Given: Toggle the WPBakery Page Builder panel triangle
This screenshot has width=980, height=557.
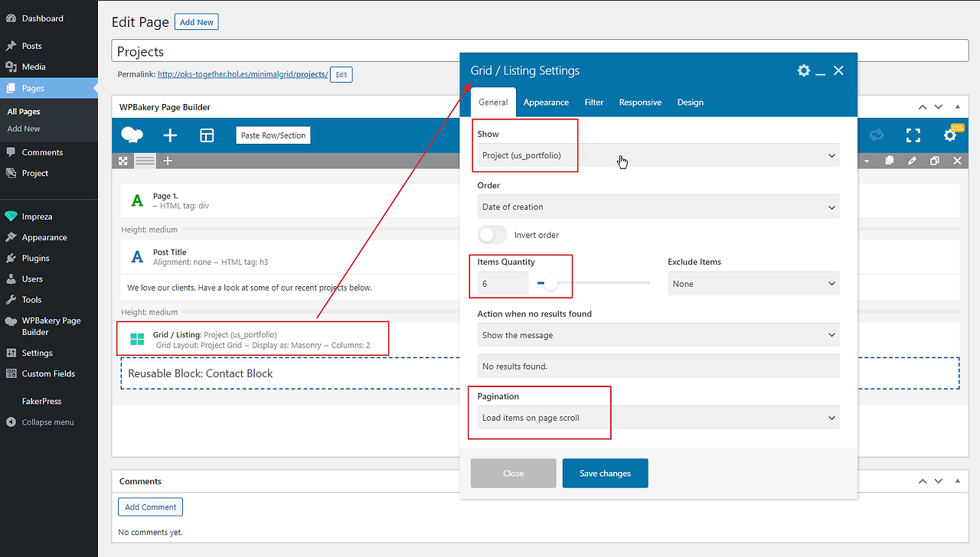Looking at the screenshot, I should tap(957, 107).
